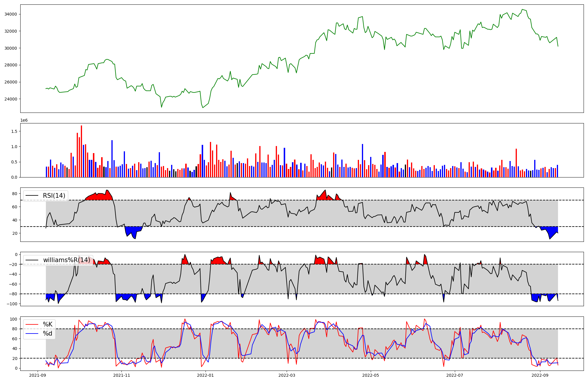Click the 2022-05 x-axis date label
The height and width of the screenshot is (382, 588).
tap(370, 375)
